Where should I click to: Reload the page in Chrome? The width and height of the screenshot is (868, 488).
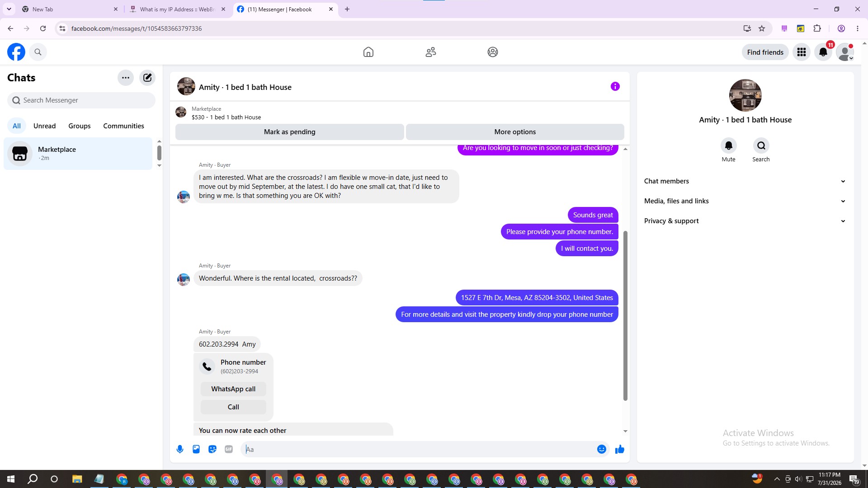pyautogui.click(x=43, y=28)
